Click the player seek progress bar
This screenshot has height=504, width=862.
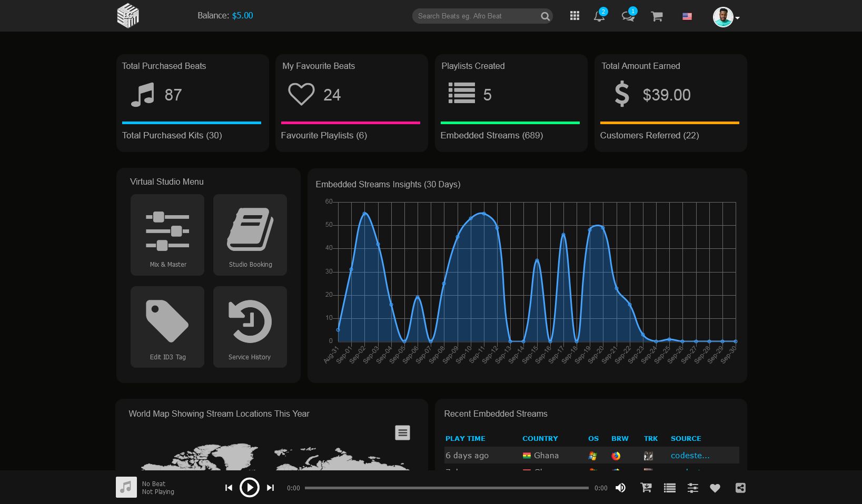pyautogui.click(x=447, y=488)
